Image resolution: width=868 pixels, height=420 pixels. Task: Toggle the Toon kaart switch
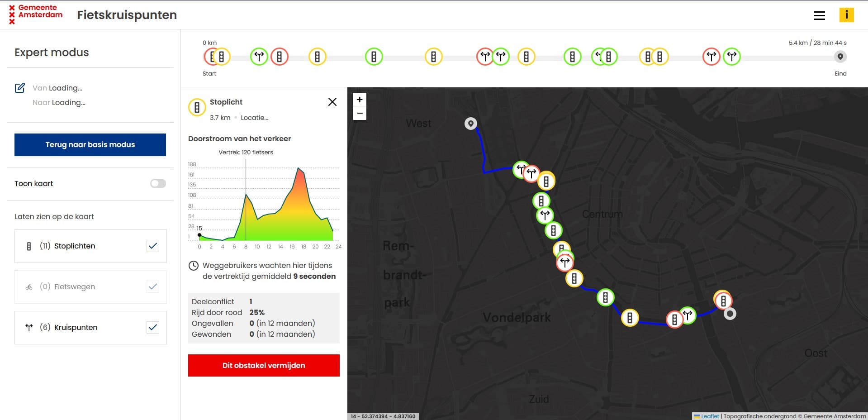[158, 183]
